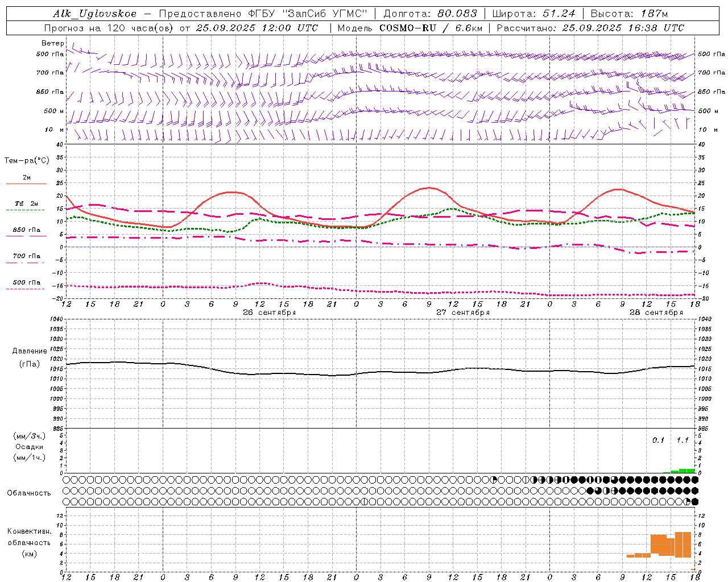Click the Тем-ра(°C) temperature panel label
Screen dimensions: 728x582
tap(27, 161)
